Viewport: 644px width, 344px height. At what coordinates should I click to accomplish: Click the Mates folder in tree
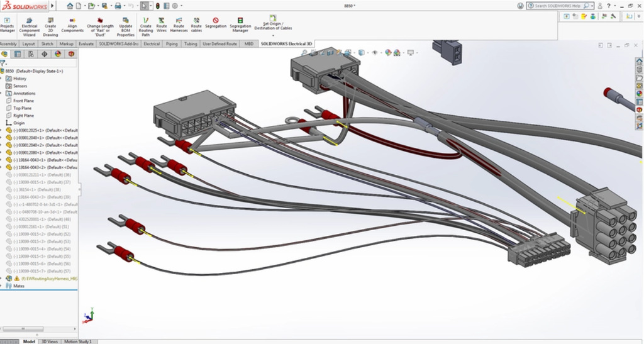(x=19, y=286)
